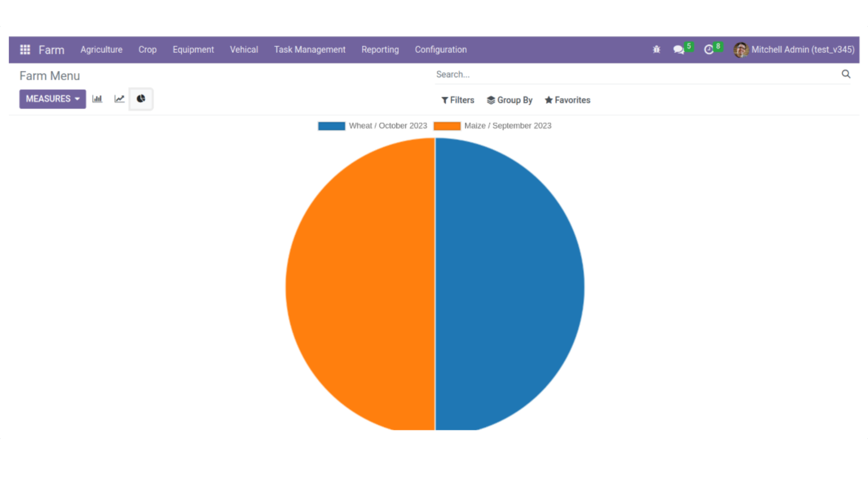868x488 pixels.
Task: Expand the Measures dropdown
Action: [52, 99]
